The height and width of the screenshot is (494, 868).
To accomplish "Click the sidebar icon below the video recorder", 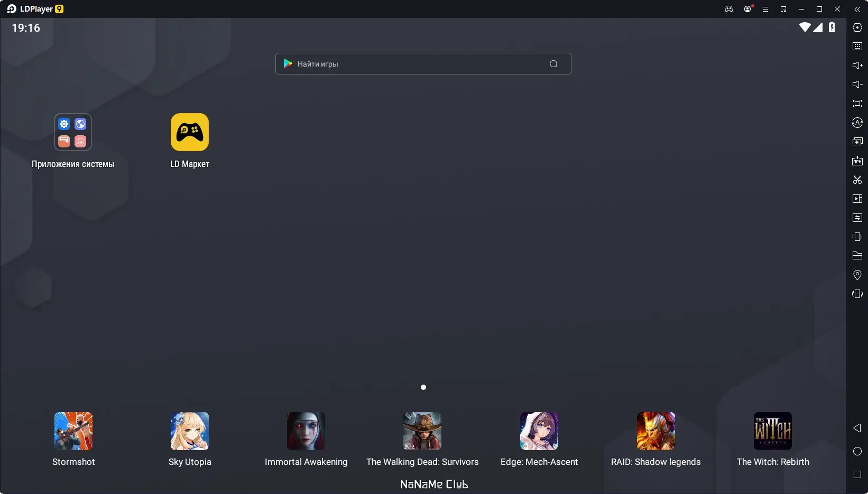I will click(x=857, y=218).
